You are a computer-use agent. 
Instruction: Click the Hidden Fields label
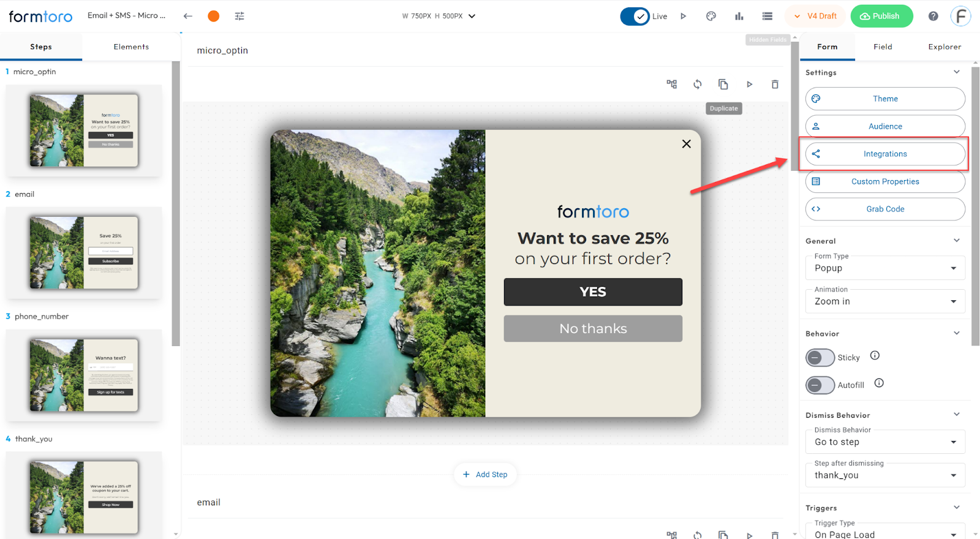pyautogui.click(x=767, y=40)
